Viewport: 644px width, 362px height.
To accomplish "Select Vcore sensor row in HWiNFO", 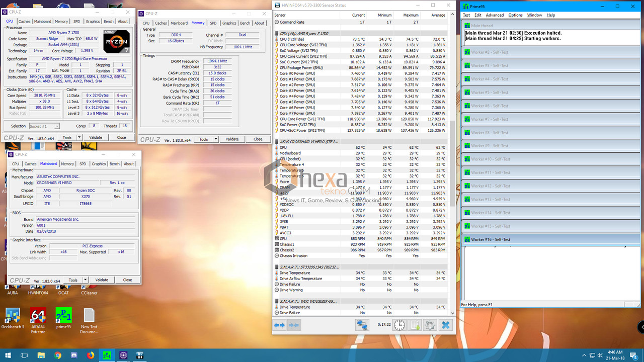I will 361,182.
